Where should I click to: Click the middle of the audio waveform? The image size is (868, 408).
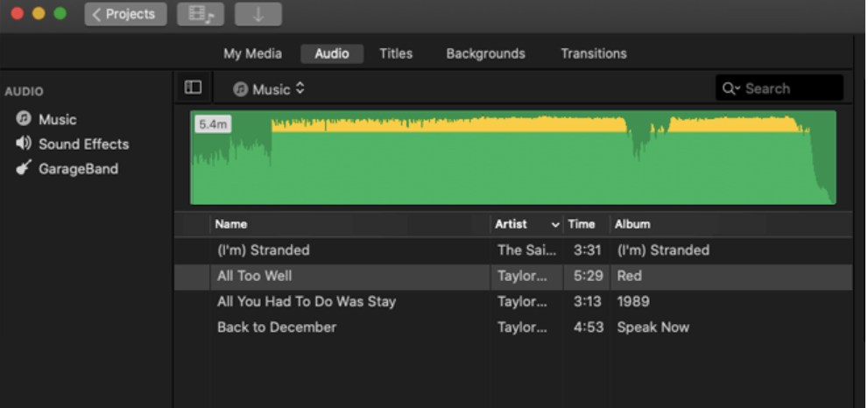tap(513, 158)
